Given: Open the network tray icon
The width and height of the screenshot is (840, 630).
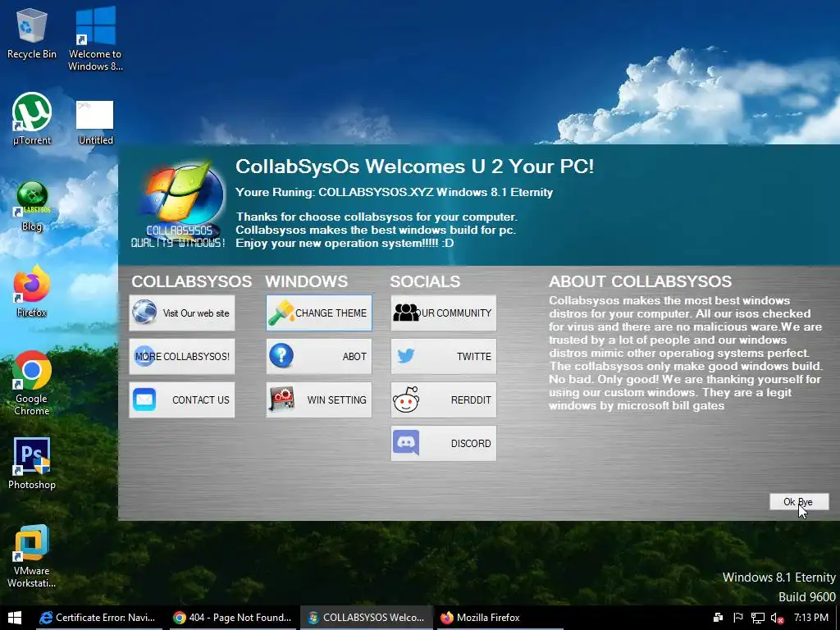Looking at the screenshot, I should pyautogui.click(x=757, y=618).
